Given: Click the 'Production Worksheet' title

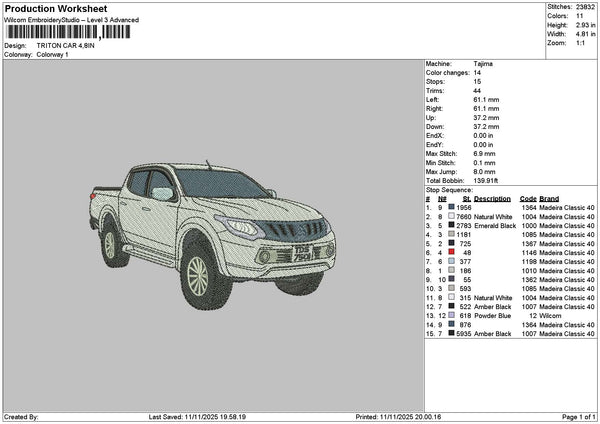Looking at the screenshot, I should pyautogui.click(x=56, y=9).
